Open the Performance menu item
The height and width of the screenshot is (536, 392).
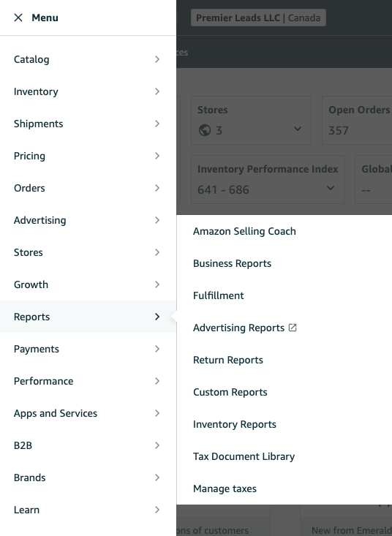pyautogui.click(x=88, y=381)
